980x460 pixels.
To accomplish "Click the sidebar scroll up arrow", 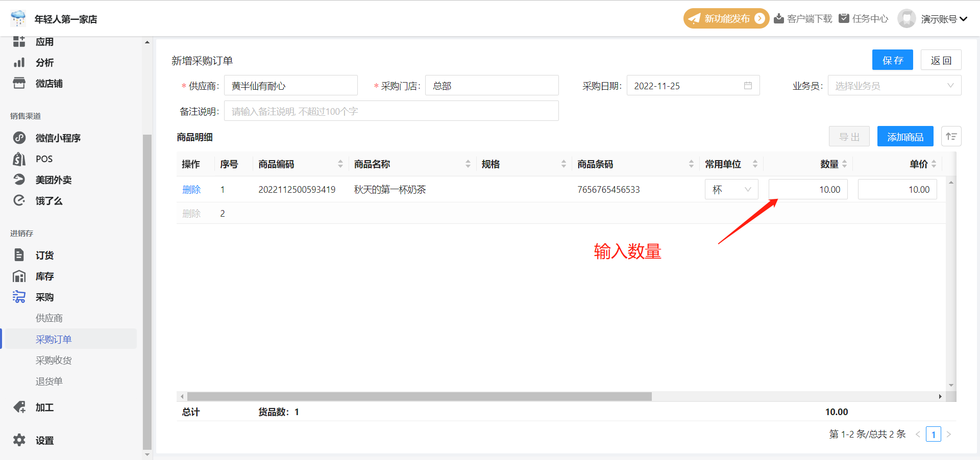I will (x=147, y=42).
